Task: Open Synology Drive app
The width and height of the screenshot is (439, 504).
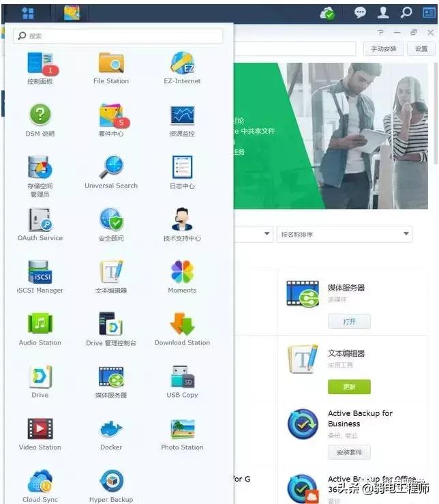Action: click(x=40, y=382)
